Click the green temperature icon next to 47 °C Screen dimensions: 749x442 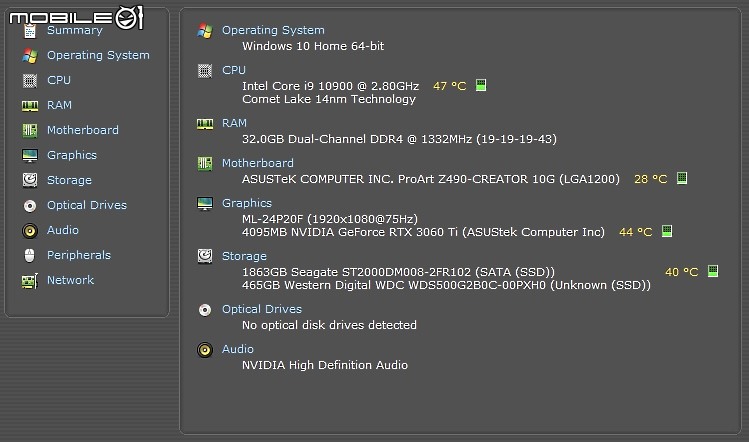481,85
